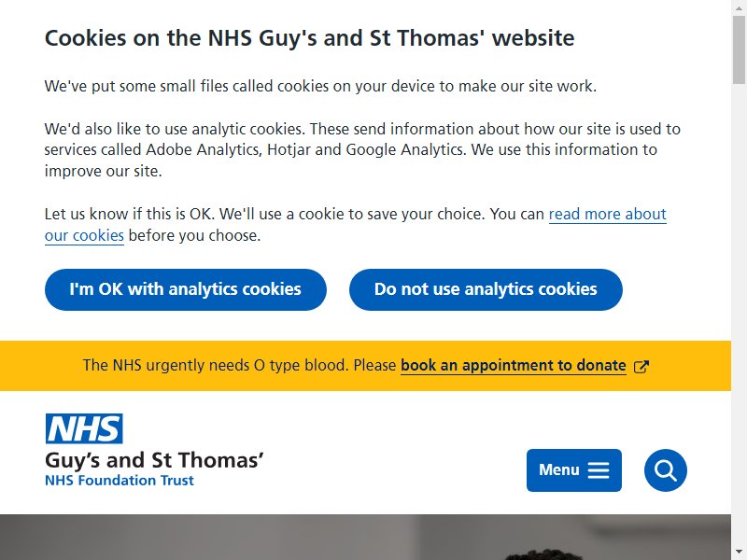Click the vertical scrollbar track below thumb
Image resolution: width=747 pixels, height=560 pixels.
pos(739,315)
